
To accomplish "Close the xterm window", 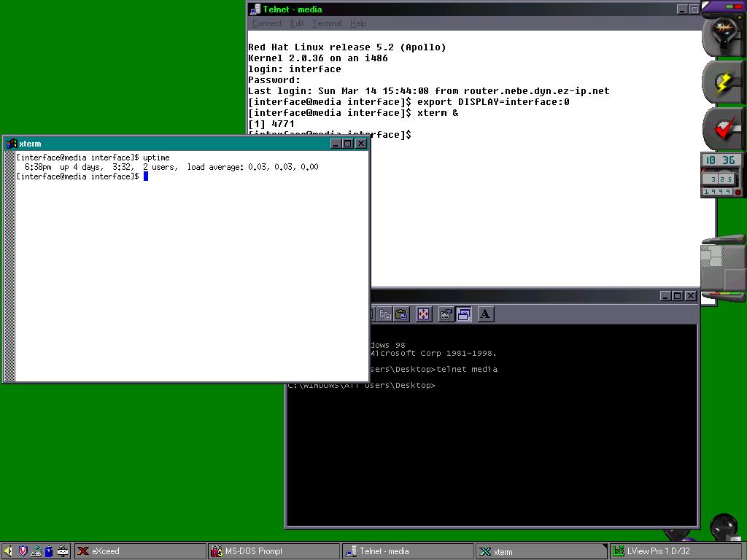I will point(361,144).
